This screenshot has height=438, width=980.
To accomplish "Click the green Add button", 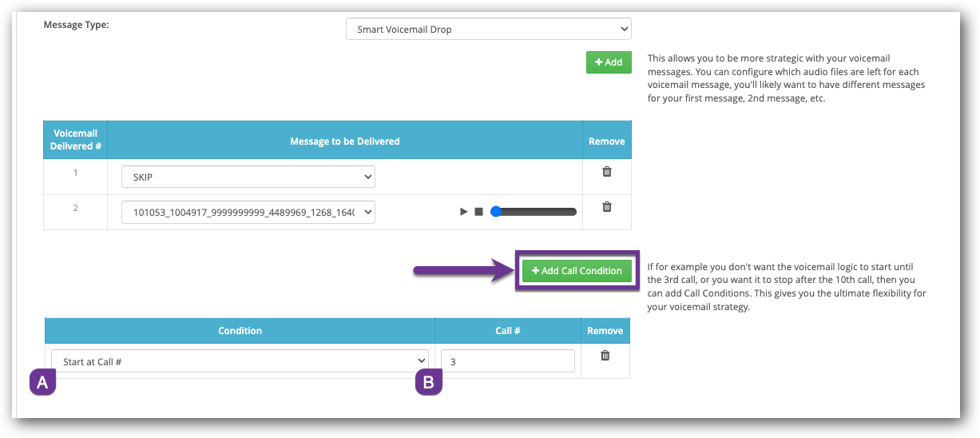I will tap(609, 62).
